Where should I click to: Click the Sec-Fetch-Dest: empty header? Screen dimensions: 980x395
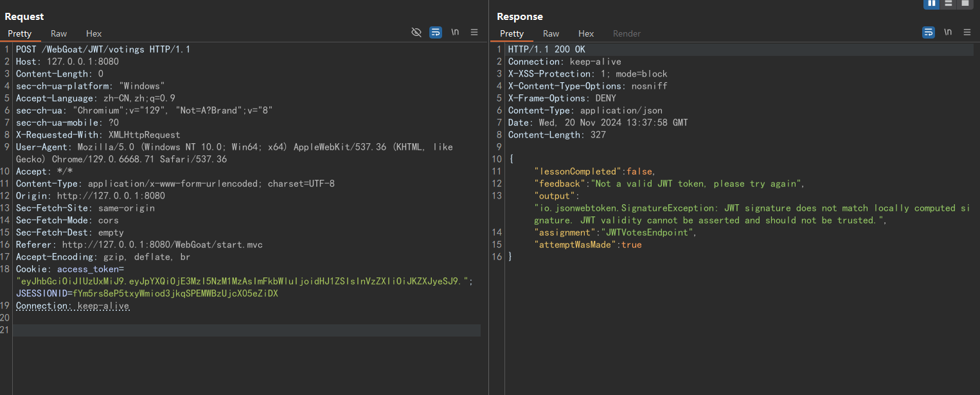pos(70,233)
